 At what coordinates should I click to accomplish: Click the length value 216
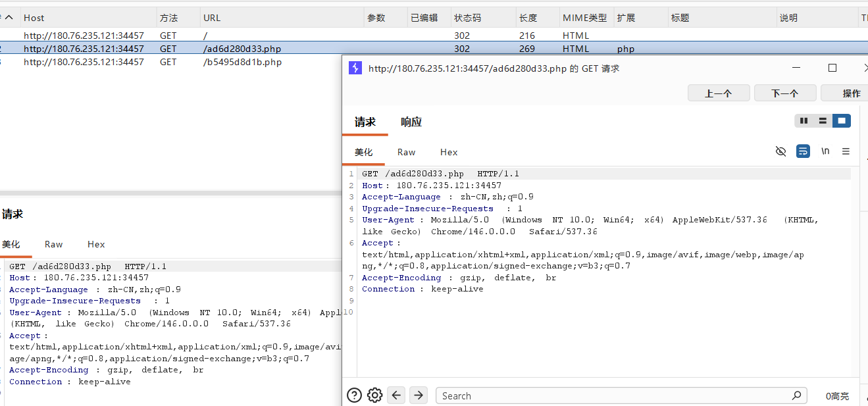[x=527, y=36]
